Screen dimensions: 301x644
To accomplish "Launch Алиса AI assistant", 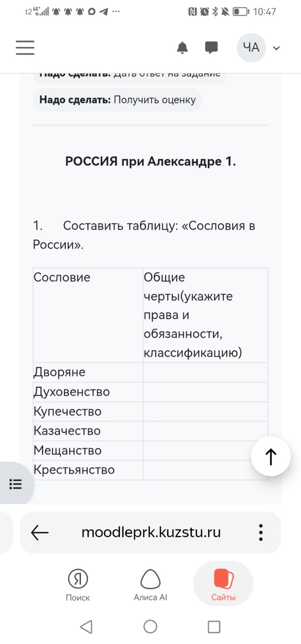I will coord(150,583).
